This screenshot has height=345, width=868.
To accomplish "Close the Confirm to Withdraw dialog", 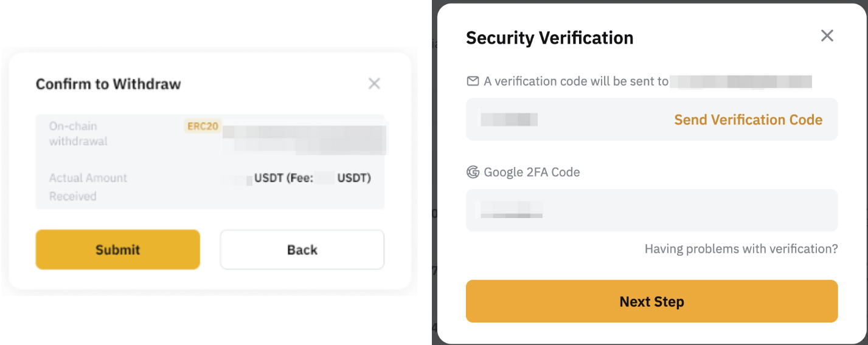I will tap(374, 84).
